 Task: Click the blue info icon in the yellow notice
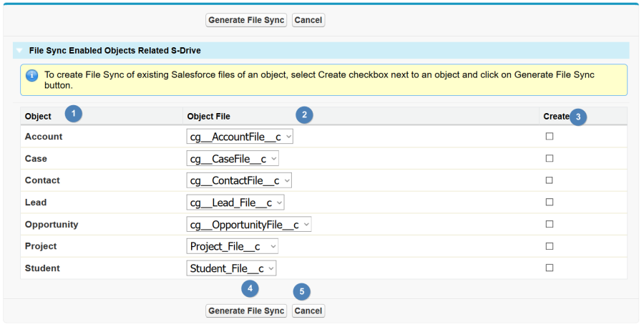click(31, 76)
